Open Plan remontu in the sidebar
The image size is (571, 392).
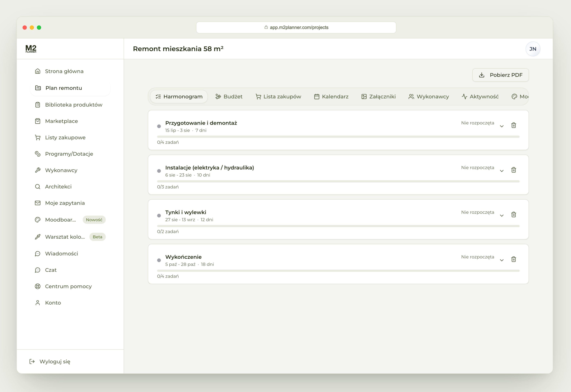click(70, 88)
